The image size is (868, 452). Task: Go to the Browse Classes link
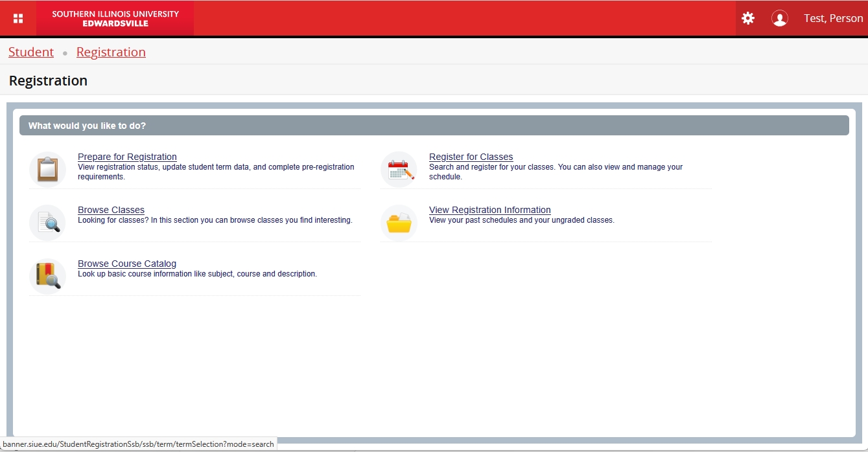pos(111,210)
